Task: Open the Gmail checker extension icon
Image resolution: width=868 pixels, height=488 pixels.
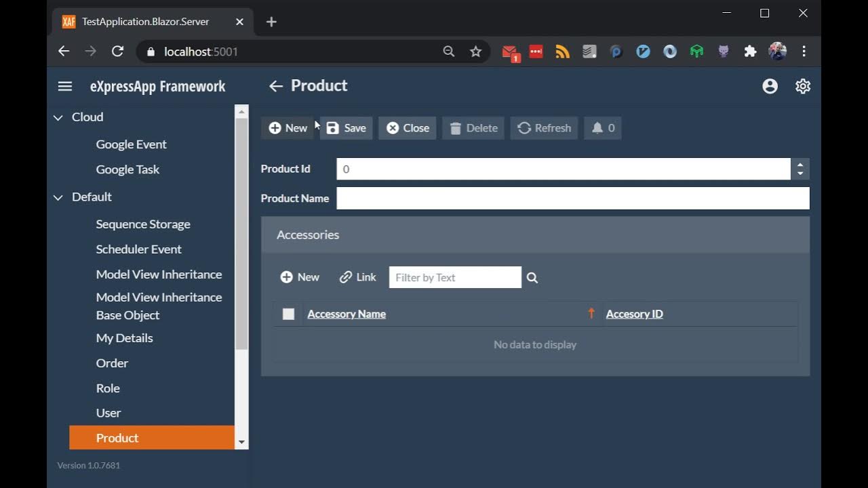Action: point(510,52)
